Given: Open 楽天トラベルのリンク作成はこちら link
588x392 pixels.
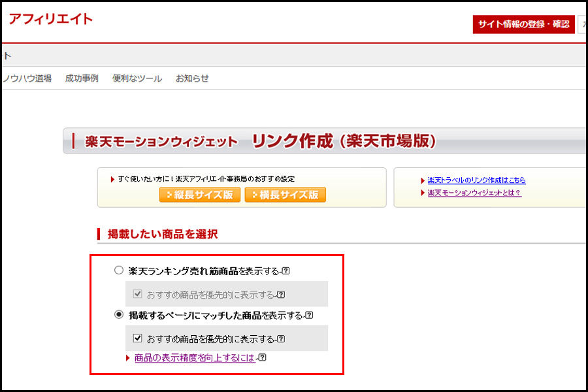Looking at the screenshot, I should click(477, 180).
